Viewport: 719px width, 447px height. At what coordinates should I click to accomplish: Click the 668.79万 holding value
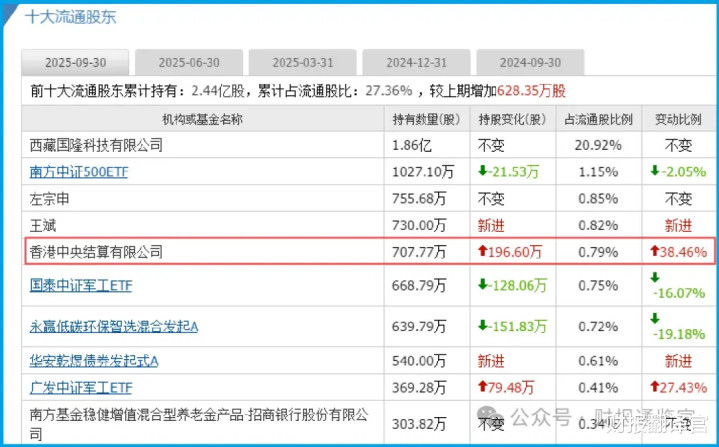coord(419,286)
